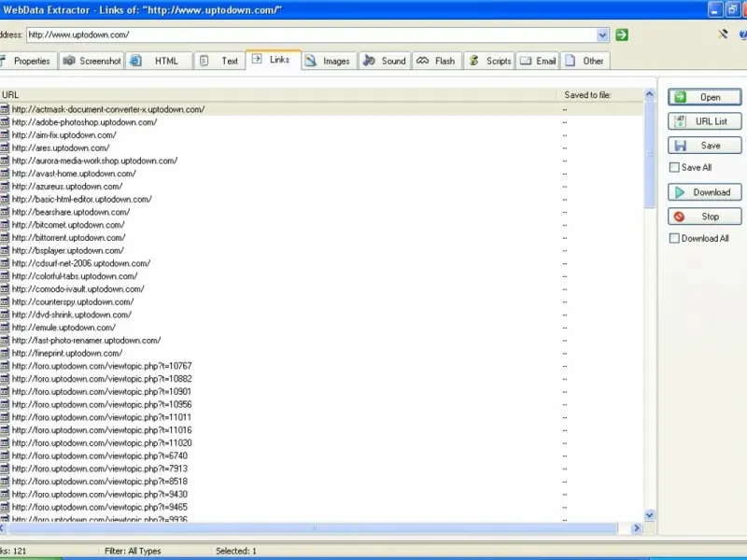Click the page icon beside viewtopic t=6740
Image resolution: width=747 pixels, height=560 pixels.
(x=5, y=455)
